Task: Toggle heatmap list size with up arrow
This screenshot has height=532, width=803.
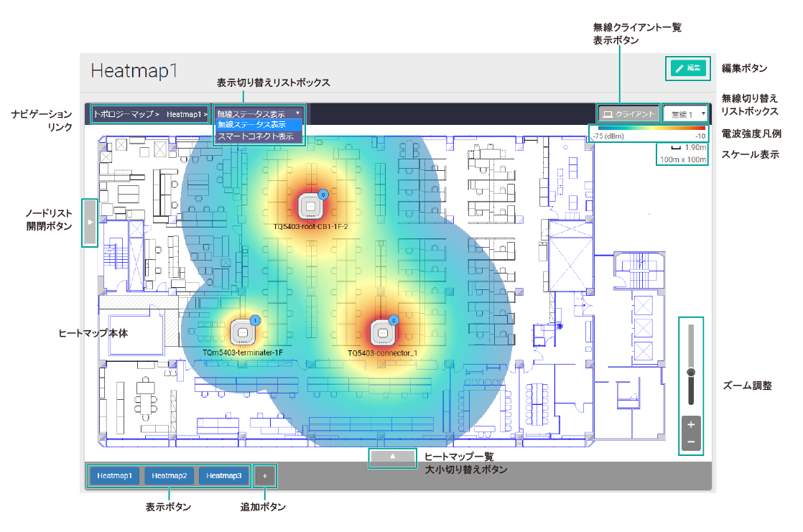Action: (392, 456)
